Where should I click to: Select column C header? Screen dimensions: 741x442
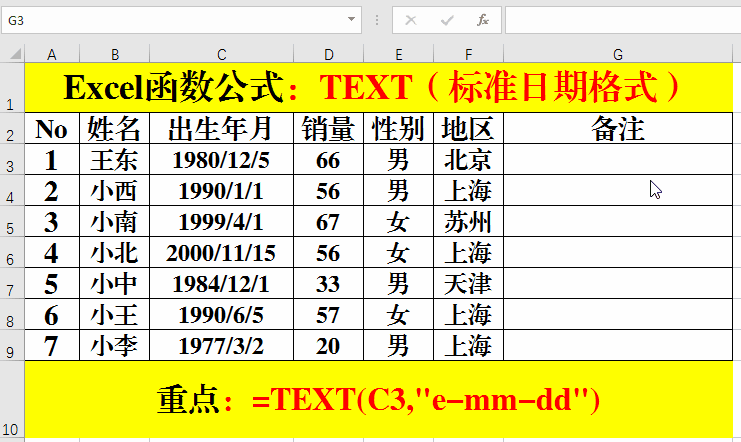[x=221, y=54]
